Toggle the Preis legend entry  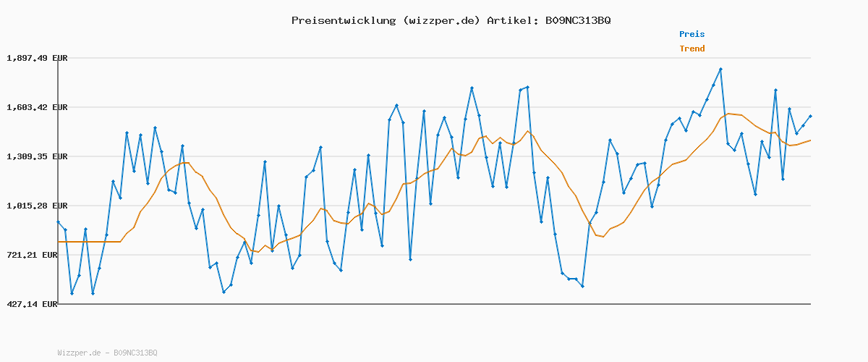(x=692, y=34)
